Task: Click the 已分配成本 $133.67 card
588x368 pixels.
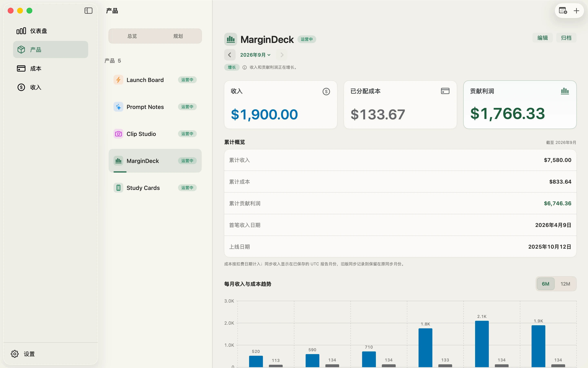Action: pyautogui.click(x=400, y=105)
